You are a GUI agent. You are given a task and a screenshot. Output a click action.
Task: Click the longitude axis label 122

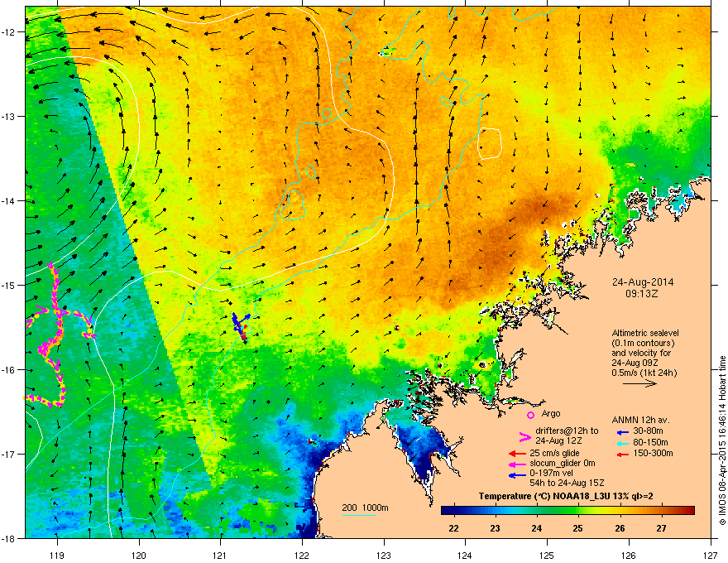[x=302, y=555]
